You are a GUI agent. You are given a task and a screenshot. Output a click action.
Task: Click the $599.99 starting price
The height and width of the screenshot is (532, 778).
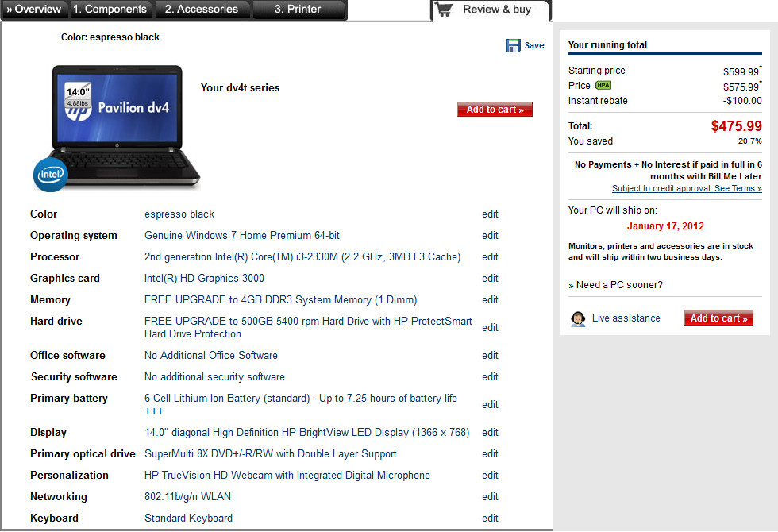(x=741, y=72)
